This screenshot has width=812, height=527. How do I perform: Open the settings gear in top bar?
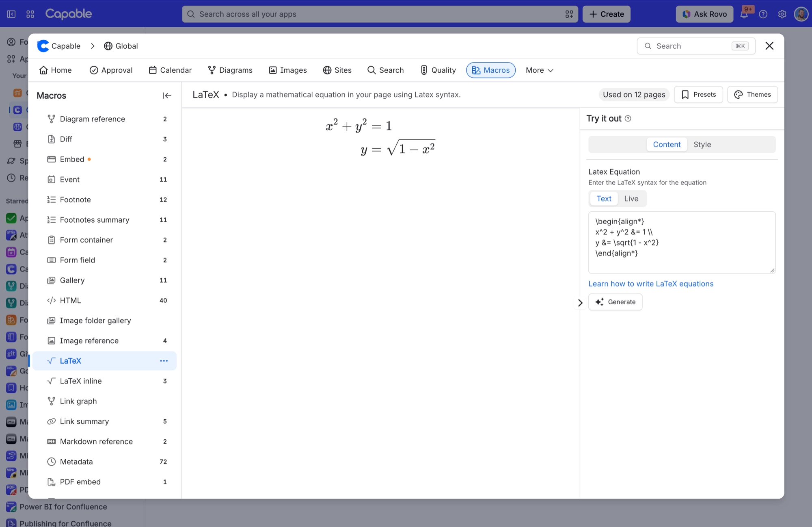782,14
